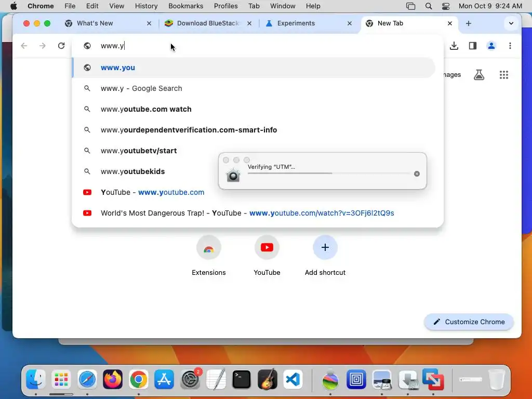Open GarageBand from the Dock
532x399 pixels.
[268, 379]
